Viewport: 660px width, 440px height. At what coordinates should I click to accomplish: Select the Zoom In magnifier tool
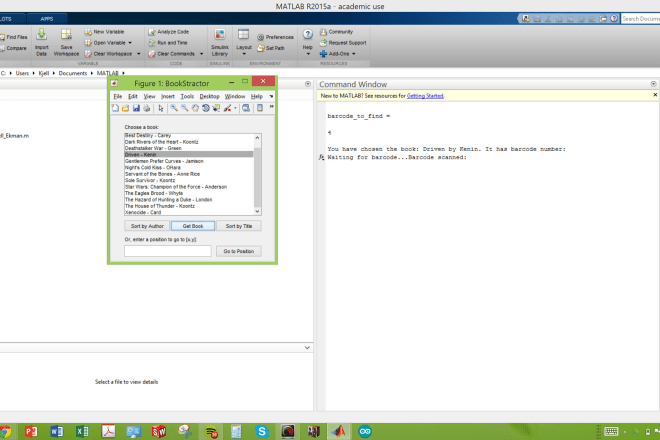[x=174, y=108]
